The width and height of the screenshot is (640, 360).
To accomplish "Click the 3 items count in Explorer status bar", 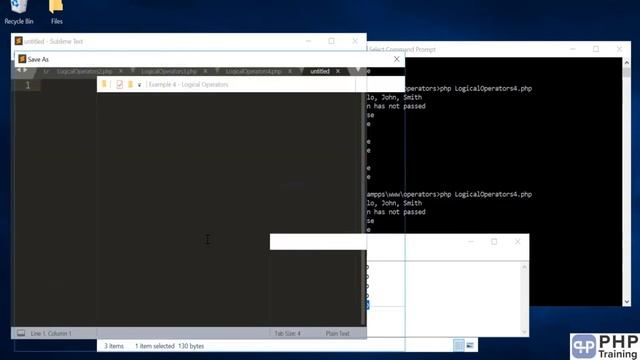I will (x=113, y=346).
